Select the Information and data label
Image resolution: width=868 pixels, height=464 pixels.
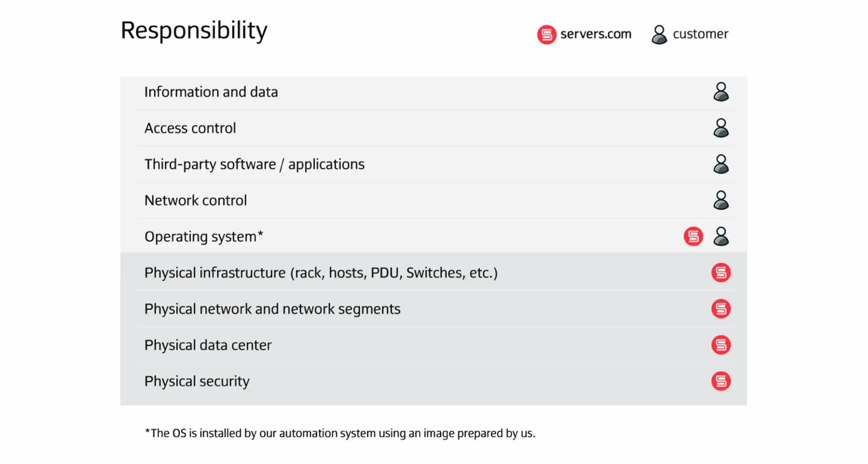211,92
